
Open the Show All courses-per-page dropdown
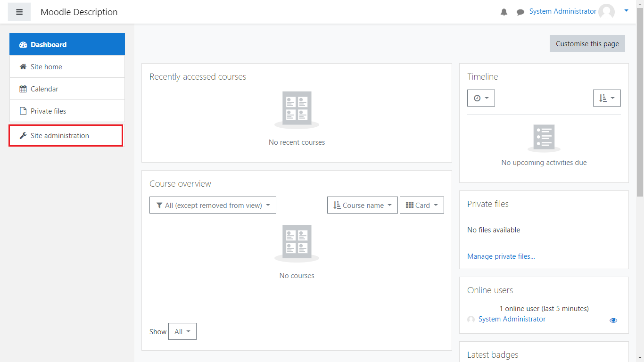tap(182, 331)
